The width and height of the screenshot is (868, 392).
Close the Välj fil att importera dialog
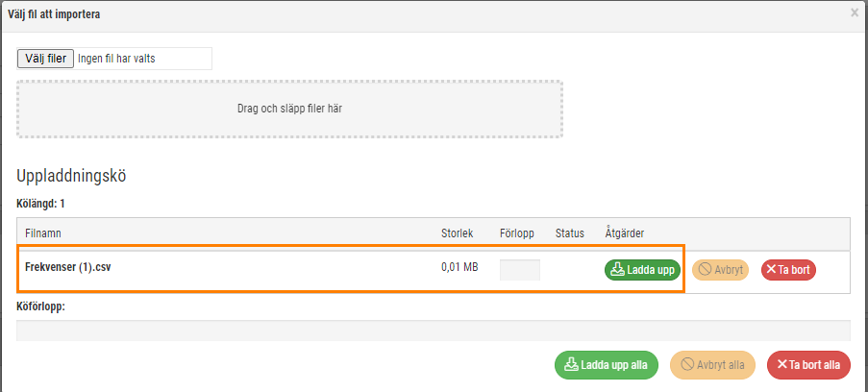pos(855,13)
